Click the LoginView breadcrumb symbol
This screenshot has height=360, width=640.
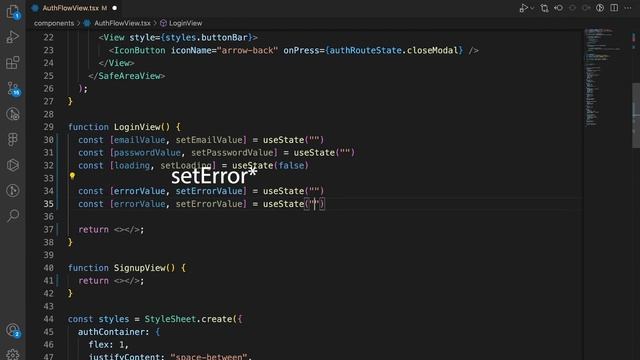[x=185, y=23]
